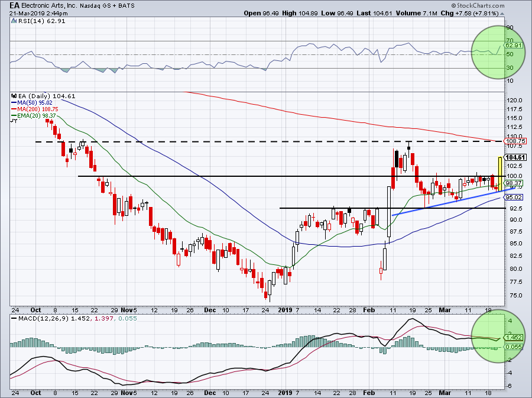The height and width of the screenshot is (398, 532).
Task: Click the 75.0 price axis label
Action: coord(515,295)
